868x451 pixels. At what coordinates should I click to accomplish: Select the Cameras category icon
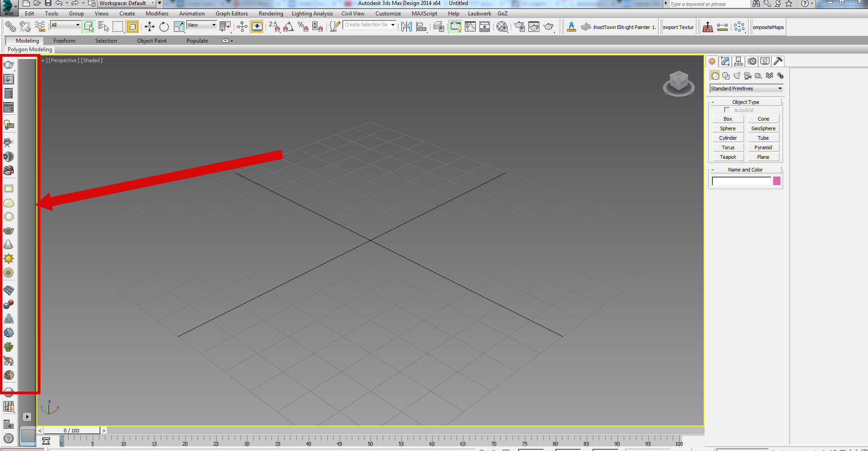748,76
